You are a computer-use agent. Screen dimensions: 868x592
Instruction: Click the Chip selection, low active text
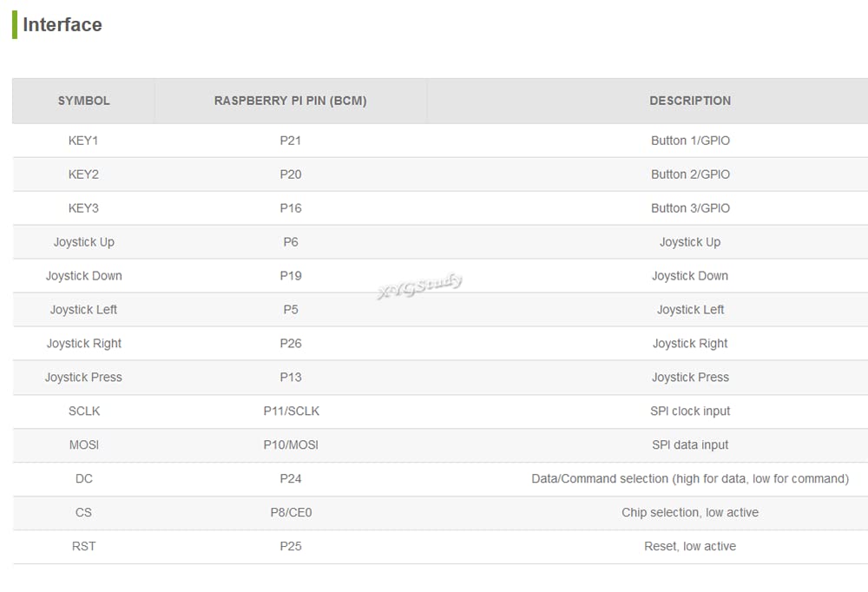coord(690,512)
